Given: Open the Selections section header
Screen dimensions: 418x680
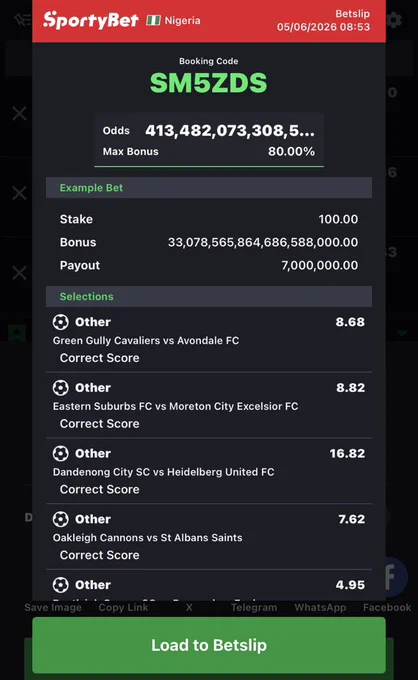Looking at the screenshot, I should [x=209, y=297].
